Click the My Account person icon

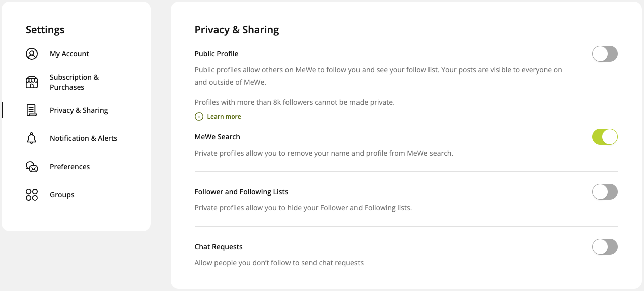click(32, 54)
